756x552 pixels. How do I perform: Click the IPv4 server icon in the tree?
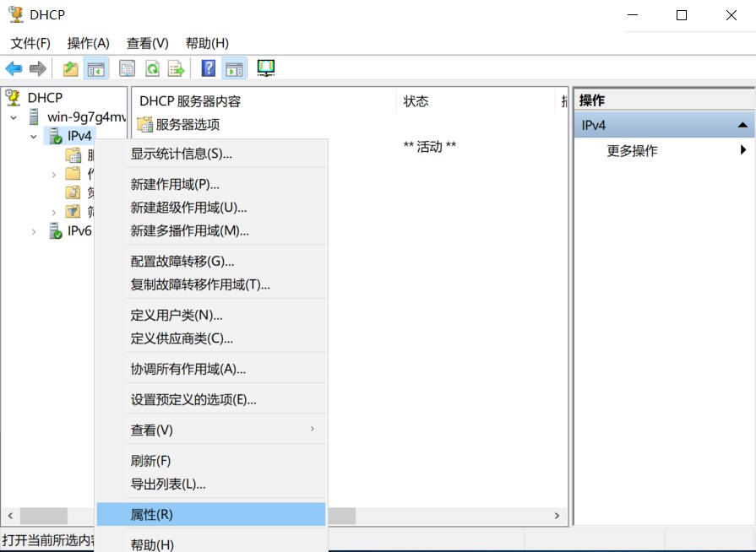click(56, 136)
